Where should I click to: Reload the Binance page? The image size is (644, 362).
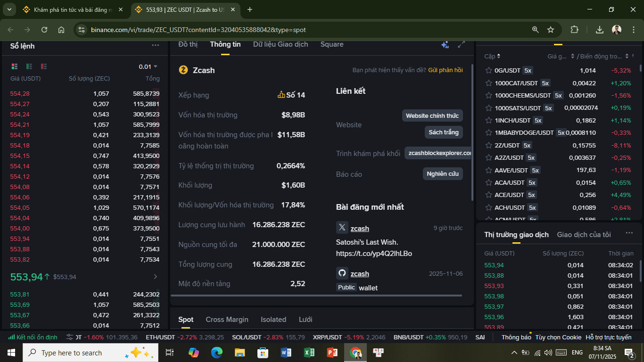(x=44, y=30)
